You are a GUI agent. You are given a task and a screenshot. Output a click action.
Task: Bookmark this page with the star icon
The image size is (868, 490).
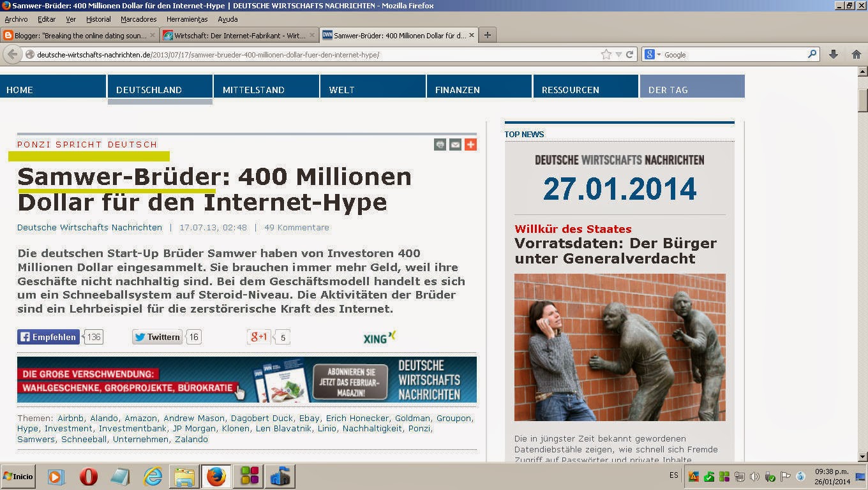tap(606, 54)
